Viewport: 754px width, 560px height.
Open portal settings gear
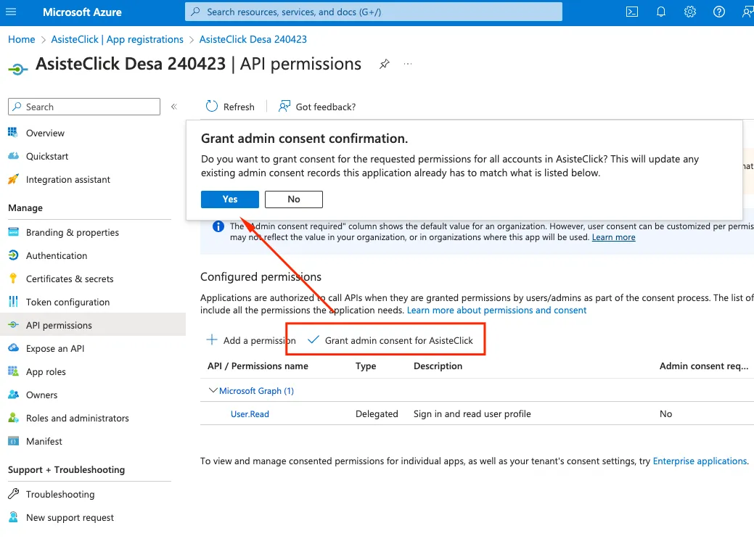(690, 12)
